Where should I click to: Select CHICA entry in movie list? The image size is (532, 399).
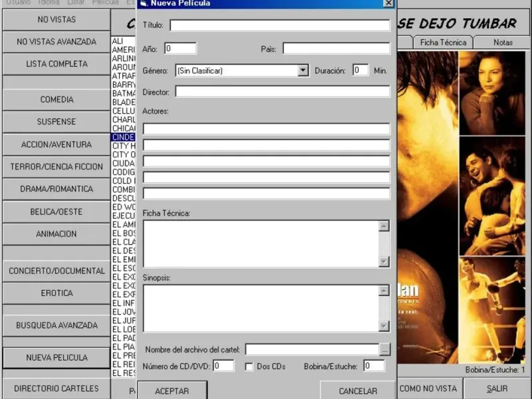click(123, 128)
